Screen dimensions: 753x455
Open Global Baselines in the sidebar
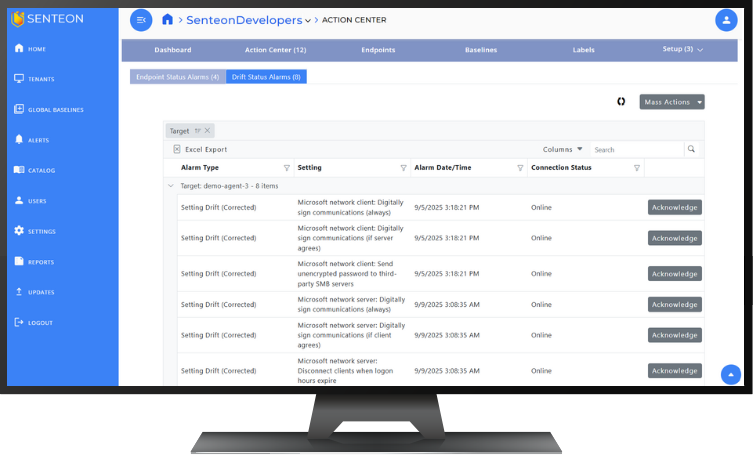coord(19,110)
